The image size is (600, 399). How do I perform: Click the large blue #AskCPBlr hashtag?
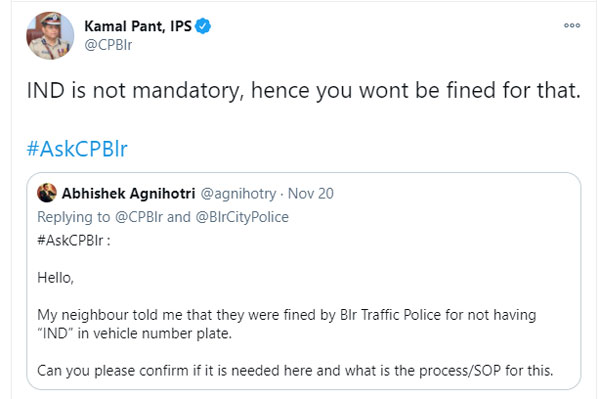pyautogui.click(x=77, y=148)
